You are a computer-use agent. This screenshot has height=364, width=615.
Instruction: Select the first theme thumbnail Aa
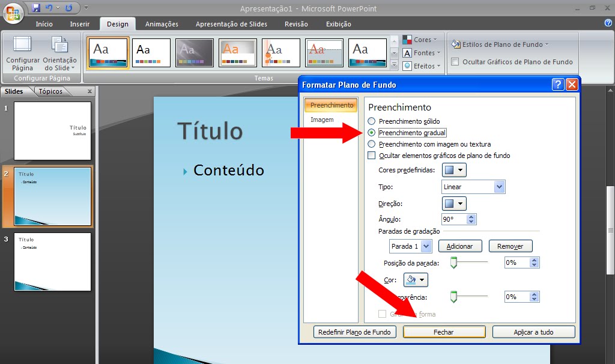coord(108,53)
